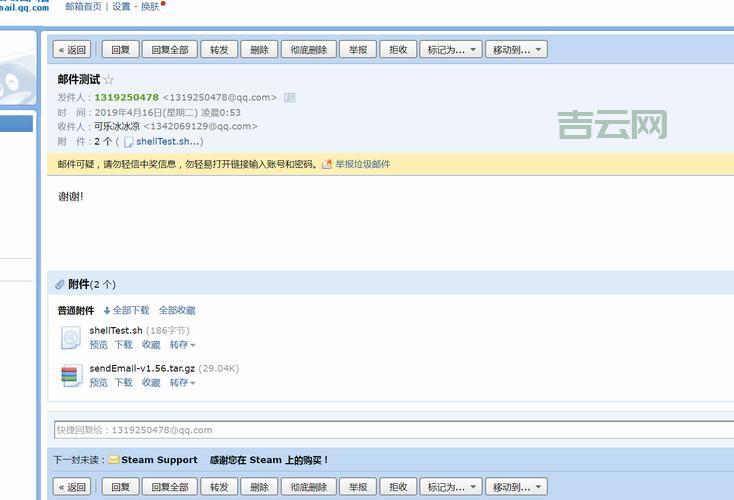This screenshot has height=500, width=734.
Task: Click bottom 返回 back button
Action: pos(72,487)
